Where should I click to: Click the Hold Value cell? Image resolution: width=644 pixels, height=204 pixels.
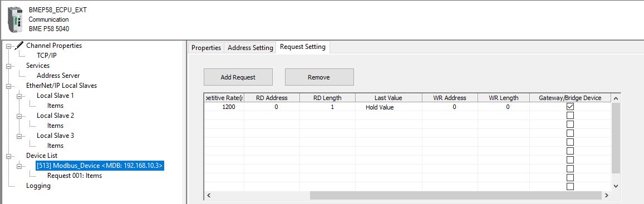point(389,107)
